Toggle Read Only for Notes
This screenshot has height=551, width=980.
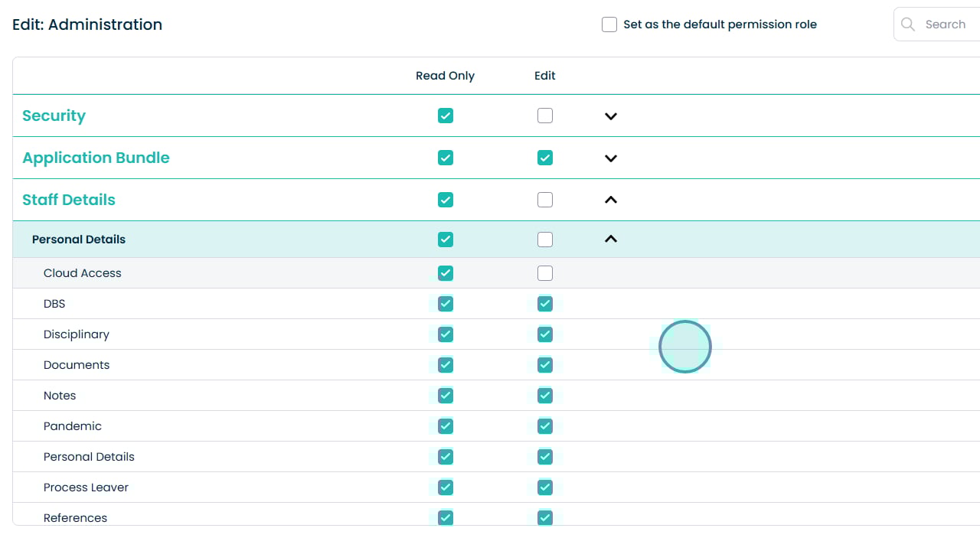coord(446,396)
